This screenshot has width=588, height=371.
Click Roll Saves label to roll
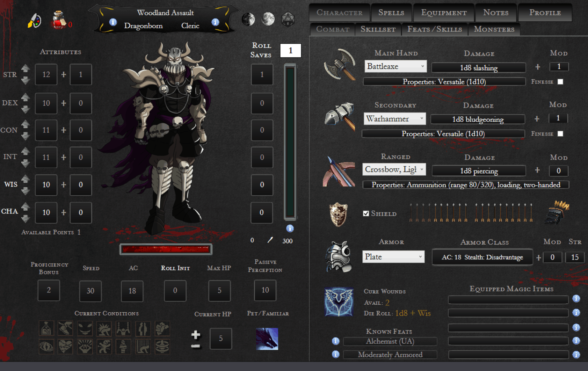pos(261,50)
